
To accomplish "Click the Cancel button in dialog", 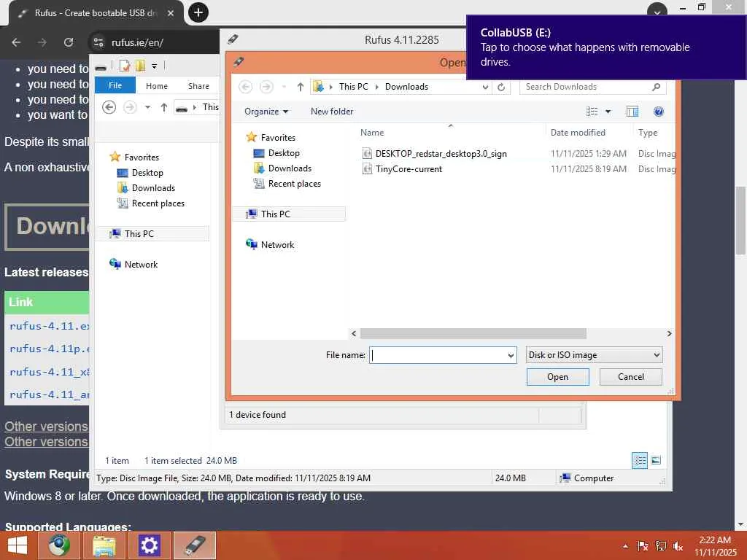I will 631,377.
